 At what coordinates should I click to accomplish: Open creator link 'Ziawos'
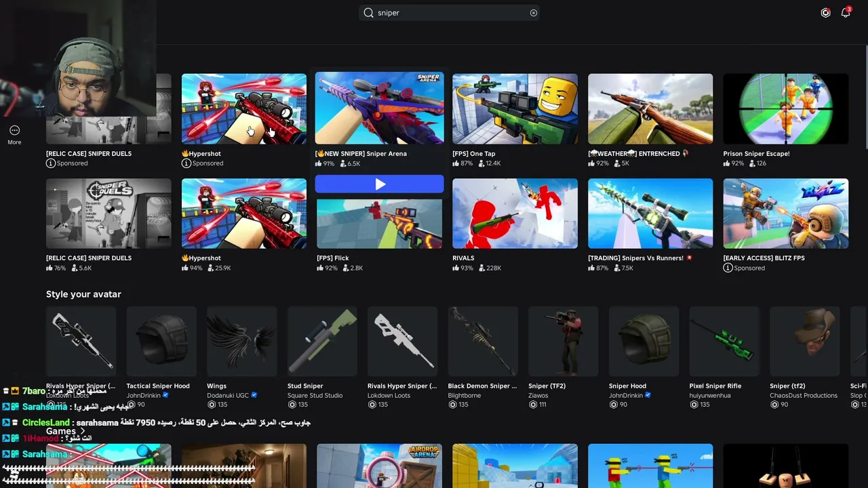pos(538,395)
